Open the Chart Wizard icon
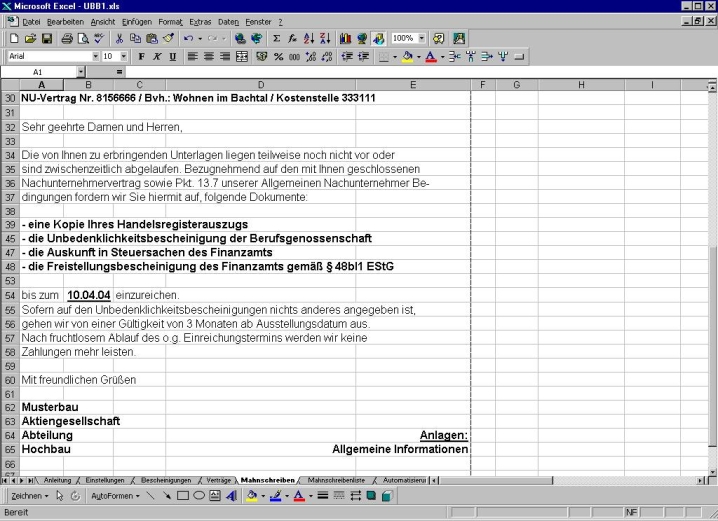Image resolution: width=718 pixels, height=521 pixels. point(346,39)
